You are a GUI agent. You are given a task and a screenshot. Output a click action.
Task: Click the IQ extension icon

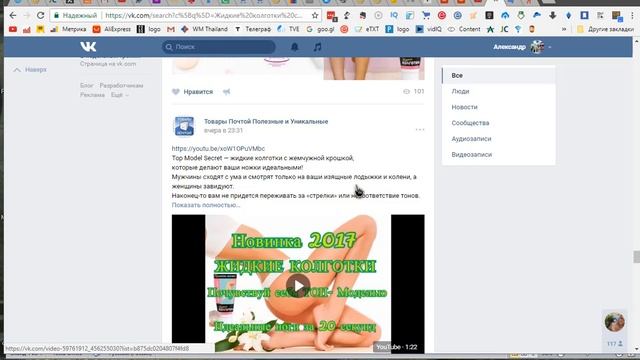tap(394, 16)
